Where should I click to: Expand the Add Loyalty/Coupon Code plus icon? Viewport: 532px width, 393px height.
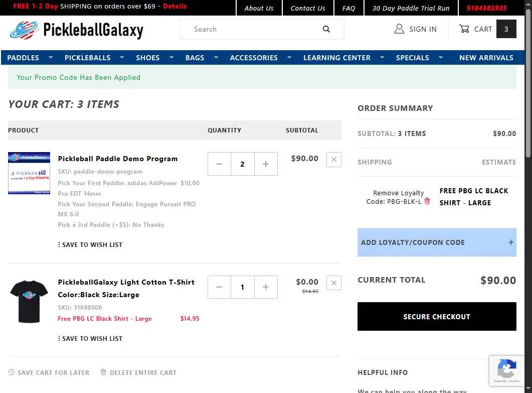(510, 242)
